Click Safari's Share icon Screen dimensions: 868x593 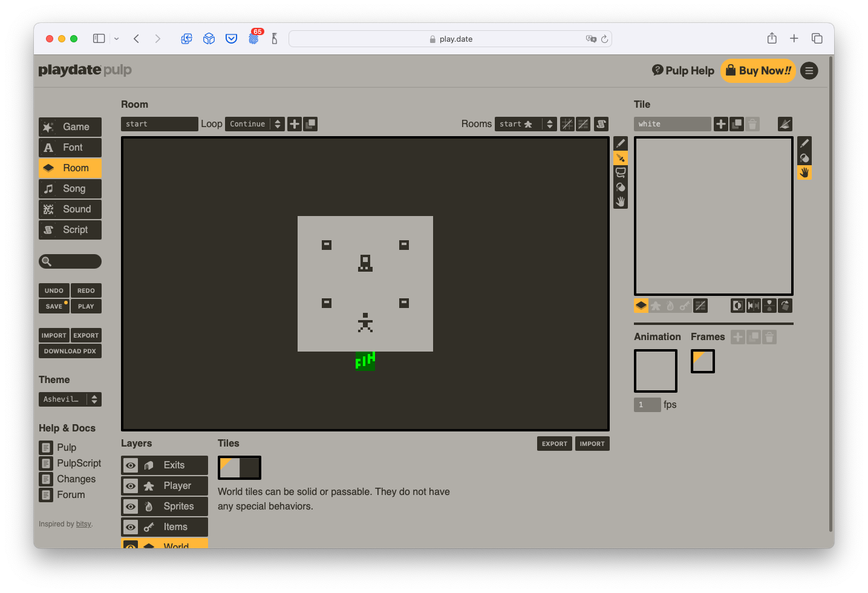tap(772, 39)
